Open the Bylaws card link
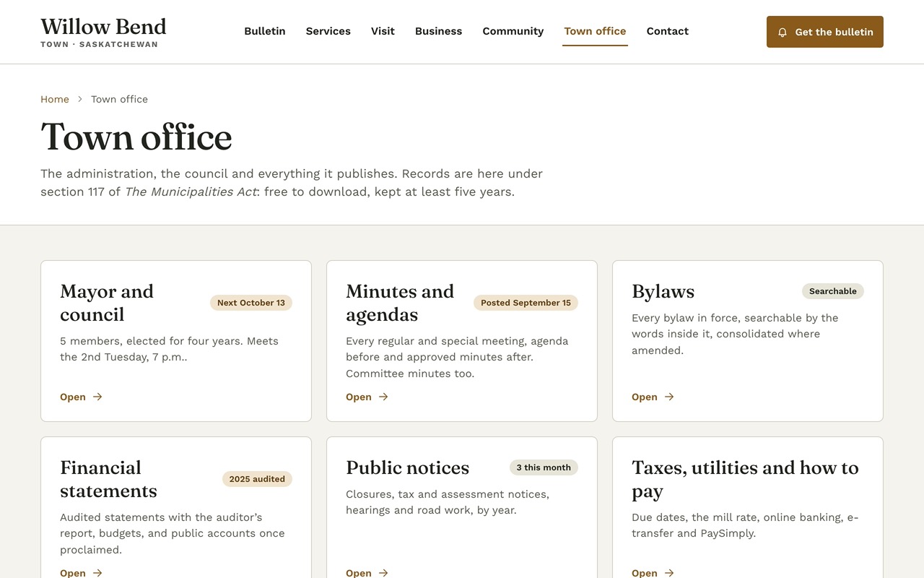The image size is (924, 578). 653,397
